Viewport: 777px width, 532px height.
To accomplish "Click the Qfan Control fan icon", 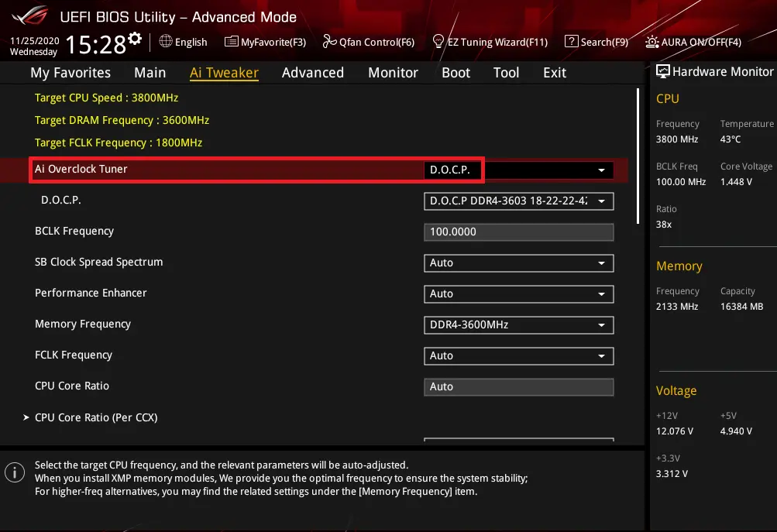I will (x=329, y=41).
